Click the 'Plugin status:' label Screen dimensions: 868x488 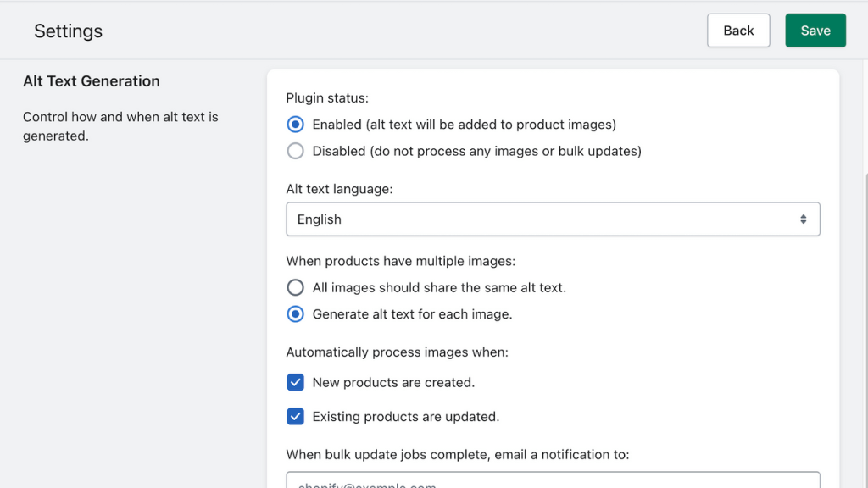[327, 97]
